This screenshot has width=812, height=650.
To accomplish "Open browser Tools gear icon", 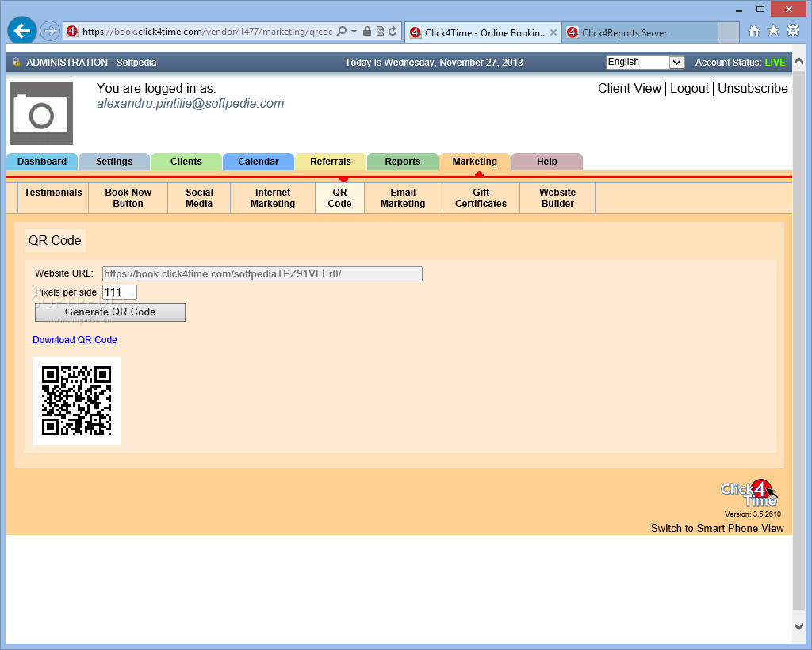I will coord(793,31).
